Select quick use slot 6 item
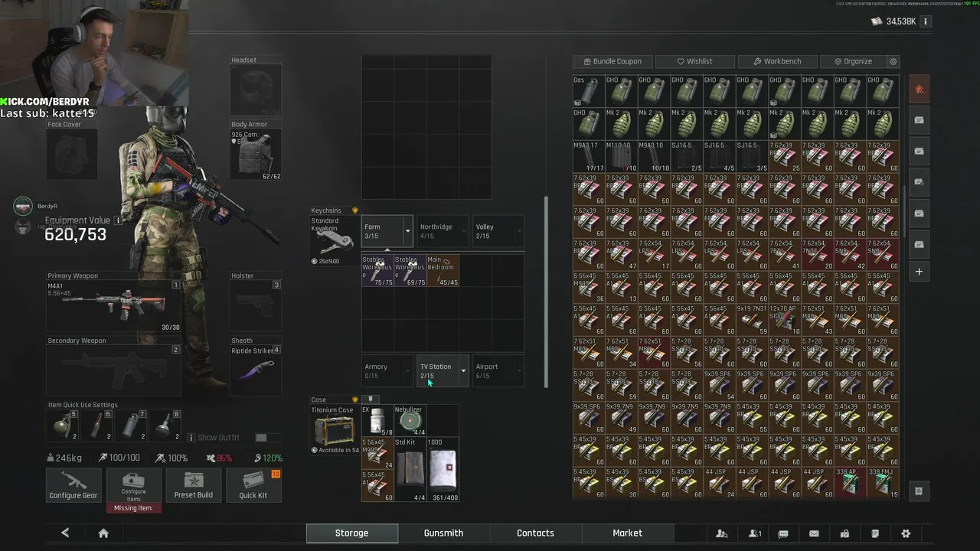This screenshot has width=980, height=551. [96, 425]
